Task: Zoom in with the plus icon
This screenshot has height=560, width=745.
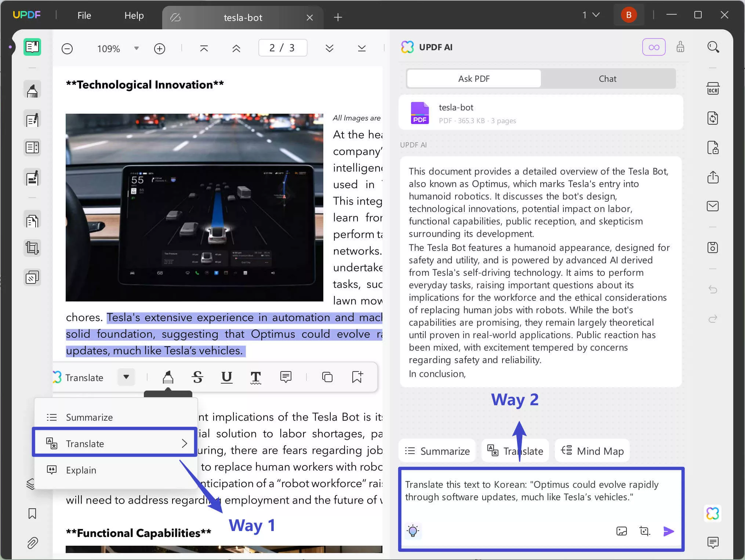Action: [x=159, y=49]
